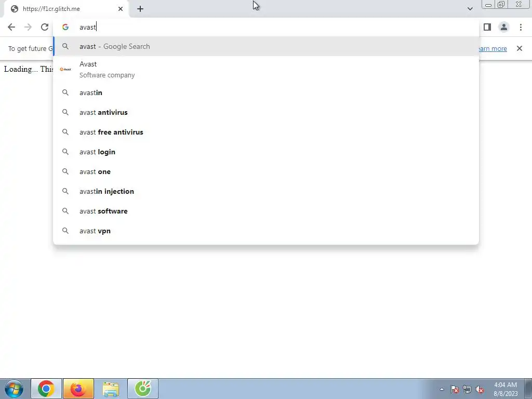Open the clock showing 4:04 AM
Screen dimensions: 532x399
(x=505, y=389)
